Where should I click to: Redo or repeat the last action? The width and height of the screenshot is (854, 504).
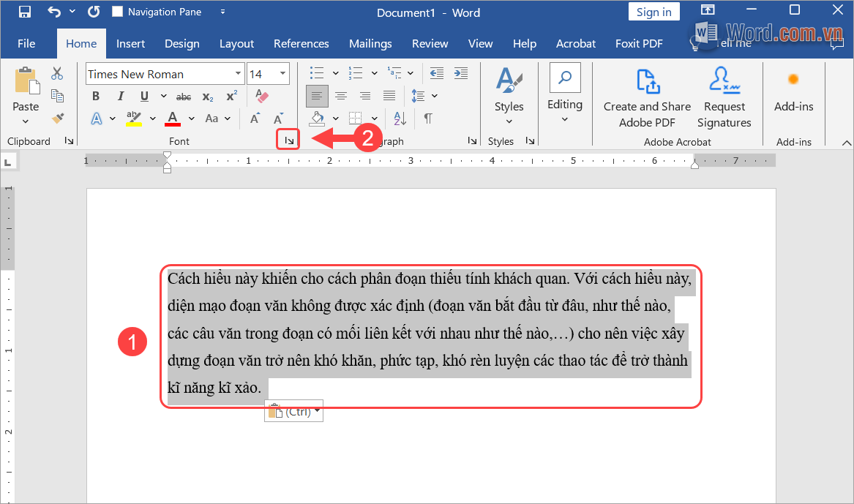pyautogui.click(x=94, y=12)
